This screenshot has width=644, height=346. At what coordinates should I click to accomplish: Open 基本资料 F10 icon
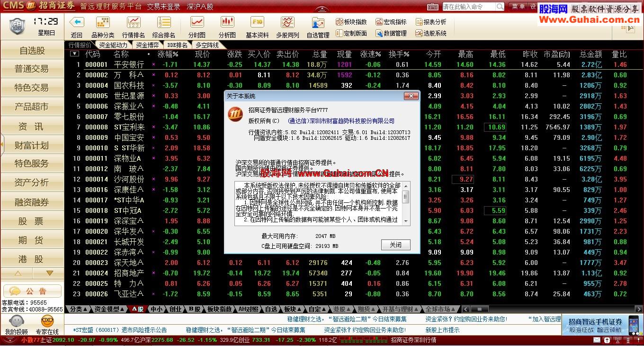pyautogui.click(x=257, y=22)
